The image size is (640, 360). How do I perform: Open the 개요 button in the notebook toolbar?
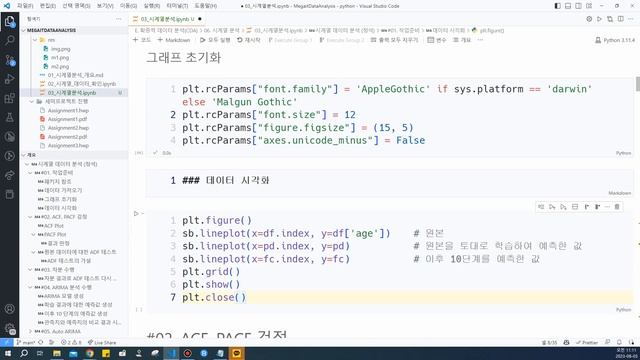click(x=462, y=40)
